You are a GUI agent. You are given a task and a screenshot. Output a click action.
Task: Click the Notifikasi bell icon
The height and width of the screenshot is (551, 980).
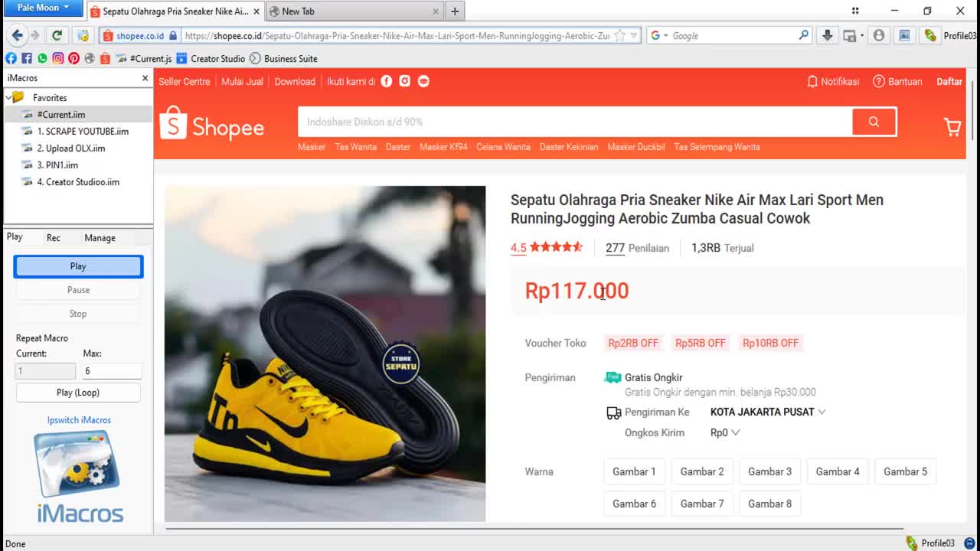click(x=812, y=81)
